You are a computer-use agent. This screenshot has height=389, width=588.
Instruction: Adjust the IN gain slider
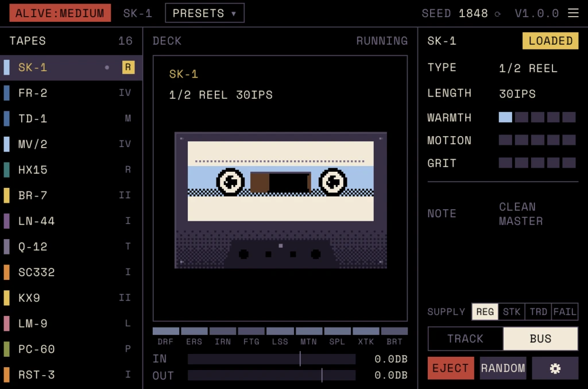pos(272,359)
